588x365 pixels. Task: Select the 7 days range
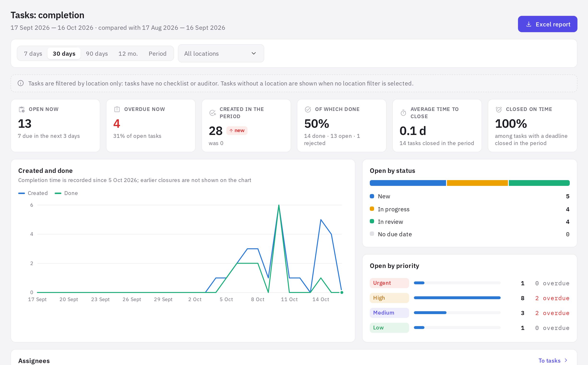[33, 53]
